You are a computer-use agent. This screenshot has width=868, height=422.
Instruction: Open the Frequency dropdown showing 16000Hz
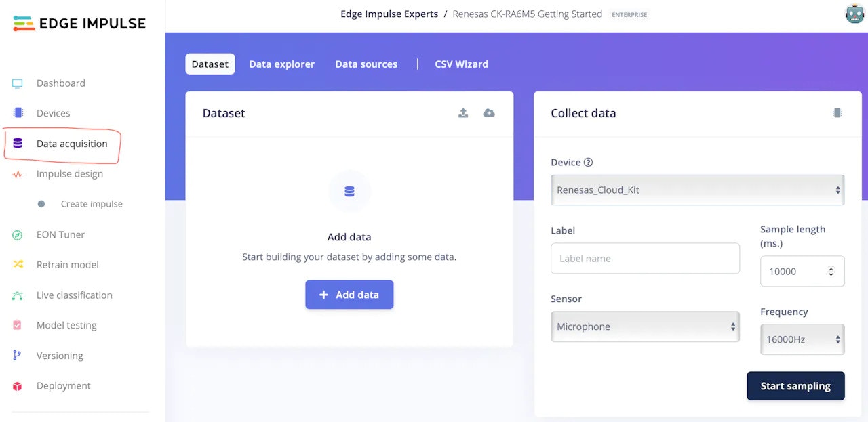802,339
